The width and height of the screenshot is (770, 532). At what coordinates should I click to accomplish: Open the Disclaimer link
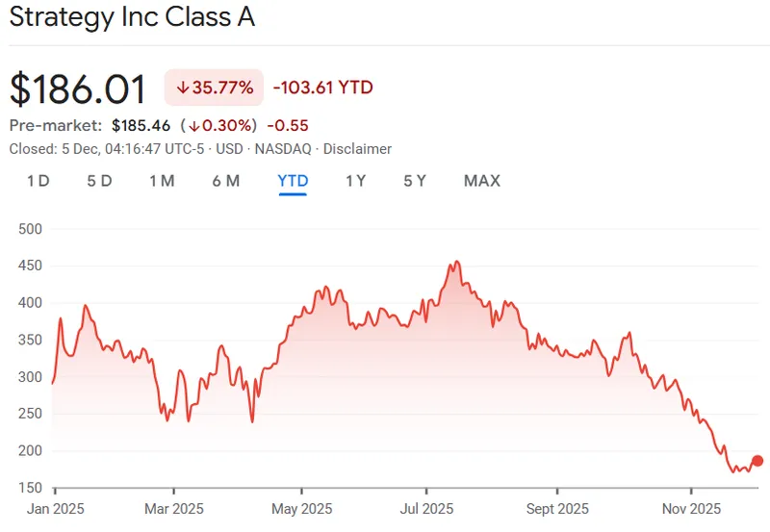(x=357, y=149)
